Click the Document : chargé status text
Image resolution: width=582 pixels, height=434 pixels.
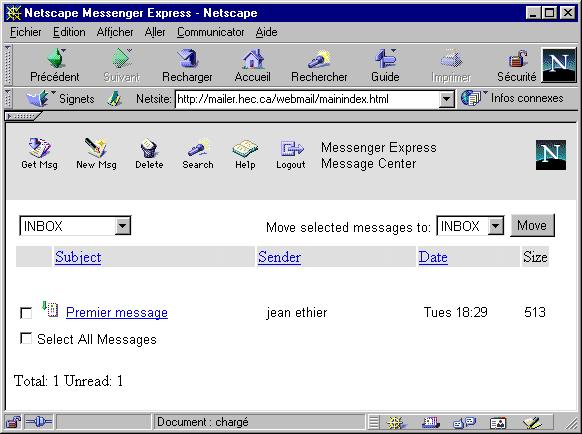203,422
